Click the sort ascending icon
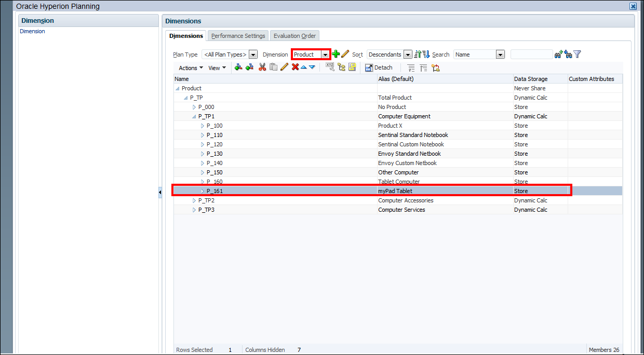 (418, 54)
